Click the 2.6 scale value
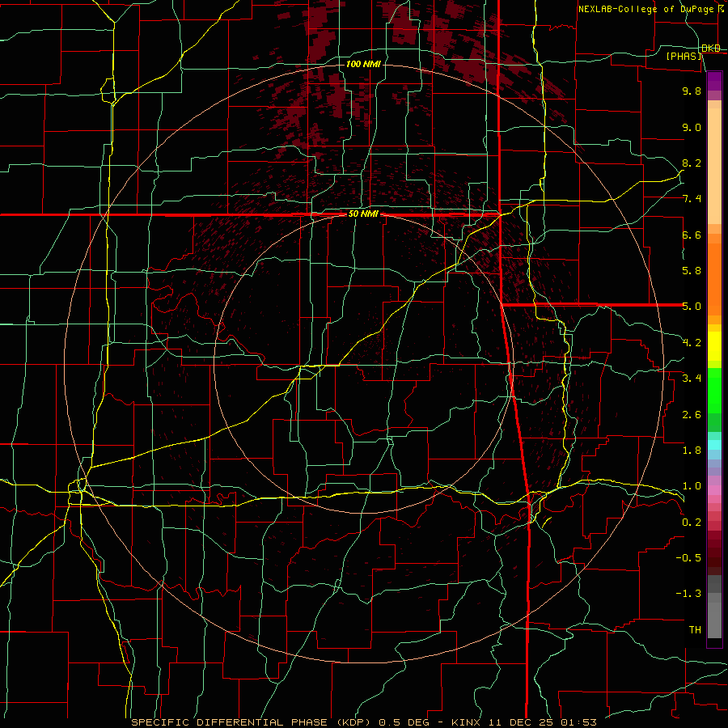 tap(692, 415)
